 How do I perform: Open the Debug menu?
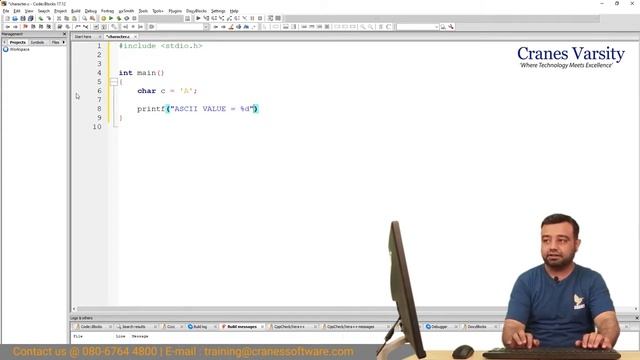click(x=91, y=11)
